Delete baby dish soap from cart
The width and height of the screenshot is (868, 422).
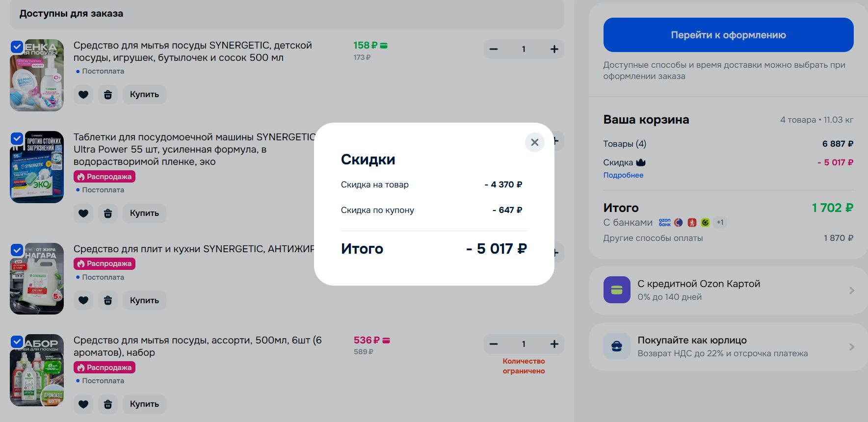tap(108, 94)
